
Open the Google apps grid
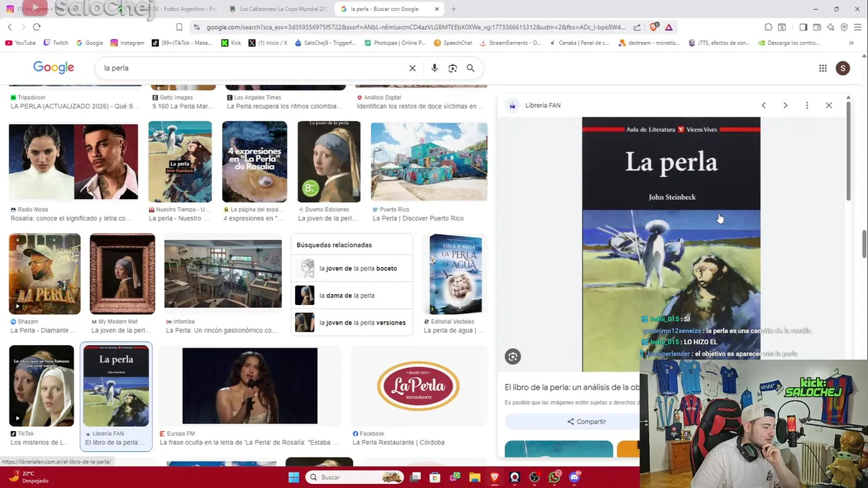823,68
